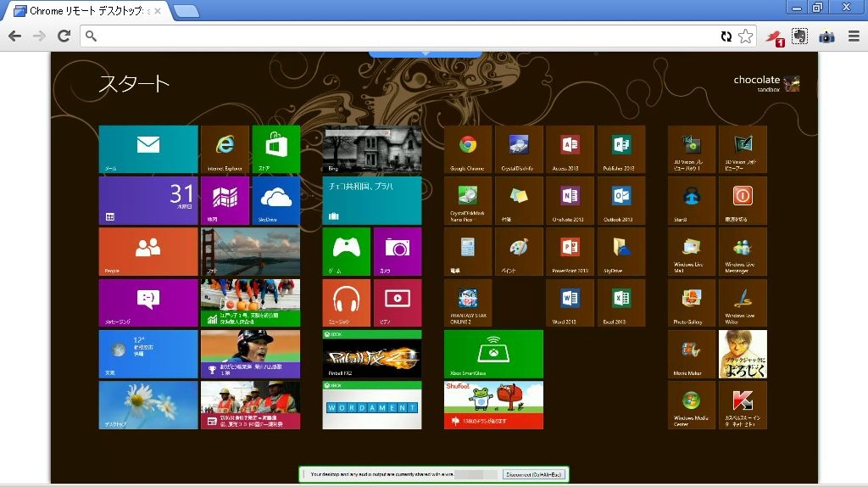This screenshot has width=868, height=487.
Task: Launch the Photo Gallery tile
Action: point(692,303)
